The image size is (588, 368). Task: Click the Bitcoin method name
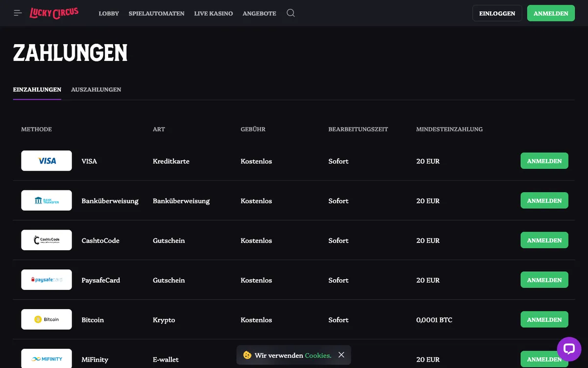tap(93, 320)
